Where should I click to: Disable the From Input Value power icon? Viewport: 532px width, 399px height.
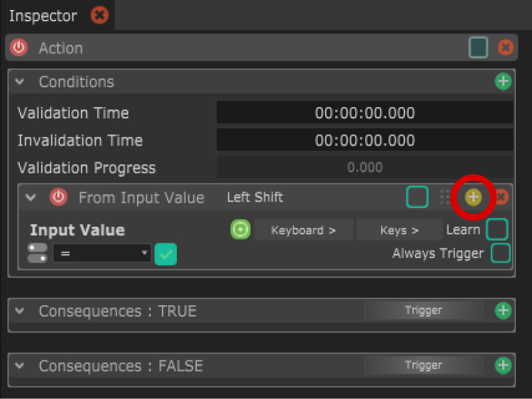(x=59, y=198)
